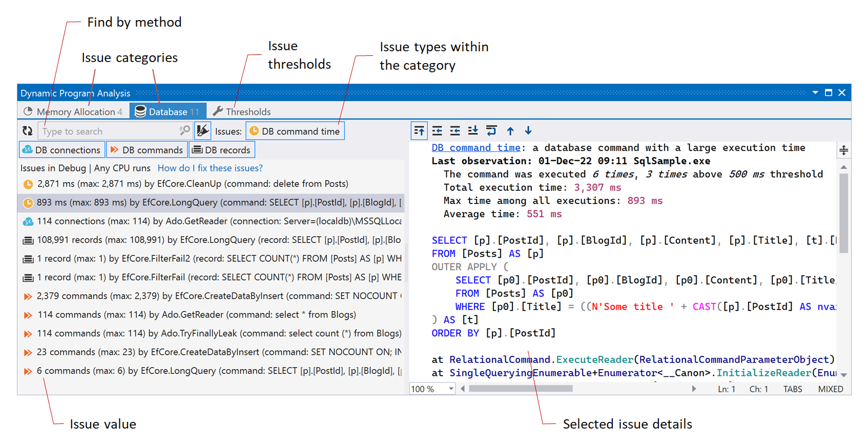Screen dimensions: 868x446
Task: Toggle the DB commands filter
Action: click(x=147, y=150)
